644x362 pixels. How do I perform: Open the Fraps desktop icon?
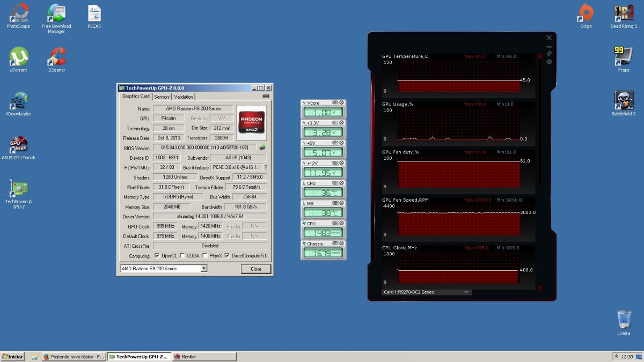coord(624,60)
